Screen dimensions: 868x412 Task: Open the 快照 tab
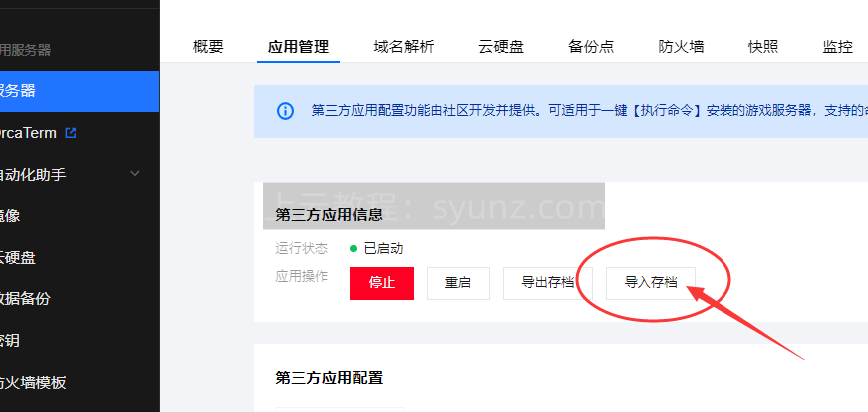(763, 47)
